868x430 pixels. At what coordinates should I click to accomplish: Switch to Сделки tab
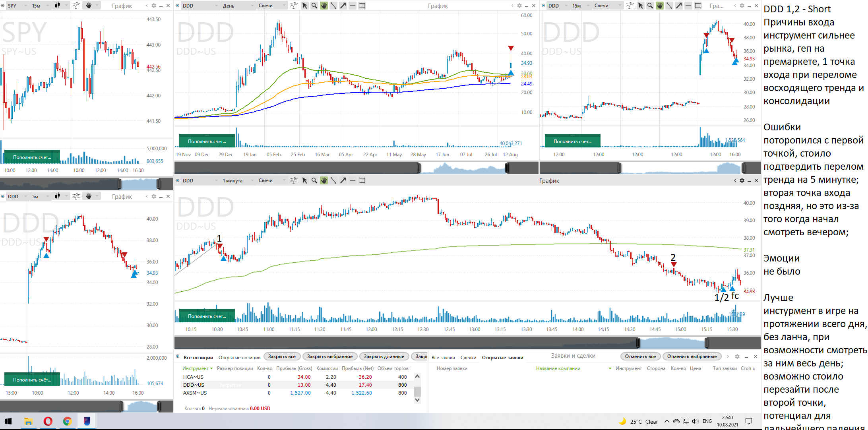[468, 358]
